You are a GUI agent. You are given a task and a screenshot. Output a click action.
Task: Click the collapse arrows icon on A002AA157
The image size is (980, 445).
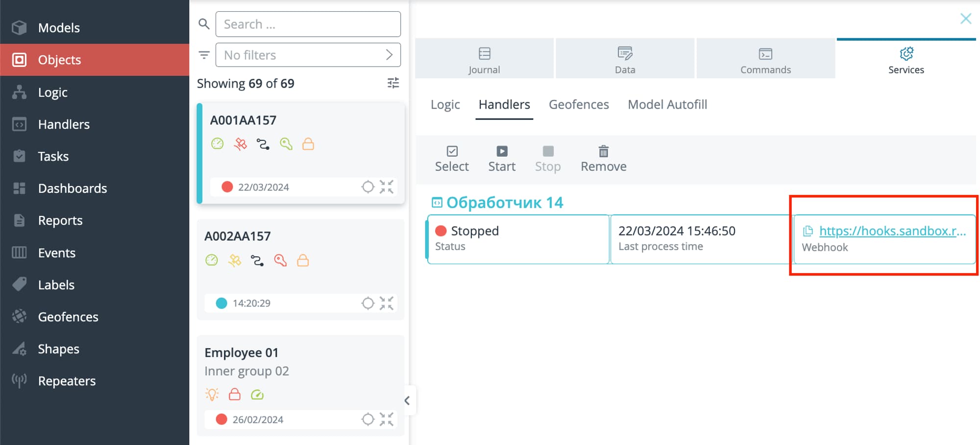click(387, 304)
